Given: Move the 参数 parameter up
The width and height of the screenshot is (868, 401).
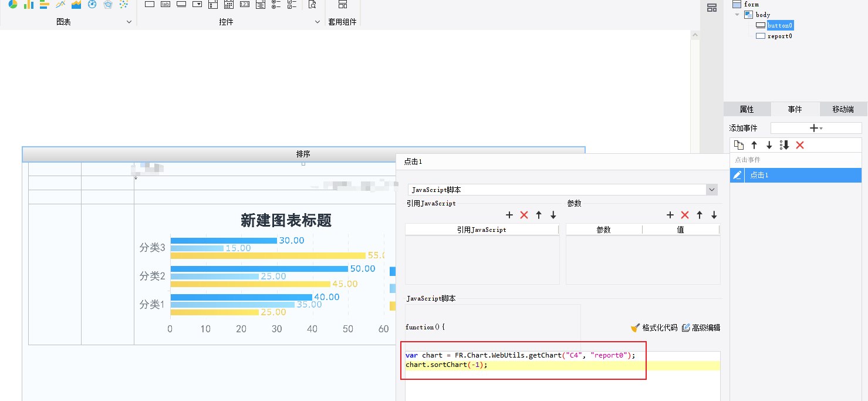Looking at the screenshot, I should pyautogui.click(x=700, y=215).
